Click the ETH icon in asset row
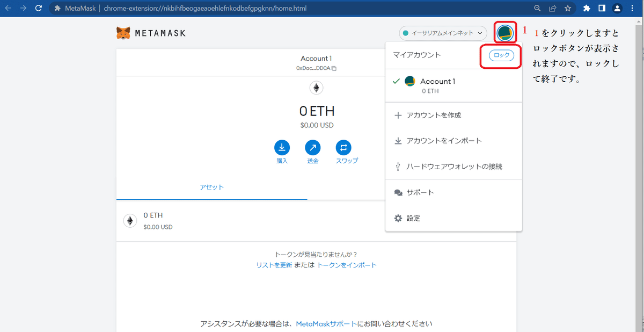 [130, 220]
